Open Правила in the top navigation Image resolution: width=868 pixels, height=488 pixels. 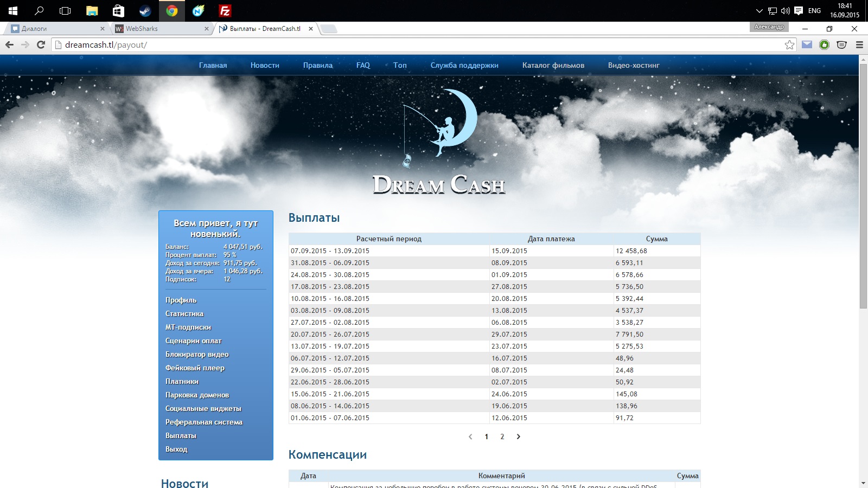[x=318, y=65]
